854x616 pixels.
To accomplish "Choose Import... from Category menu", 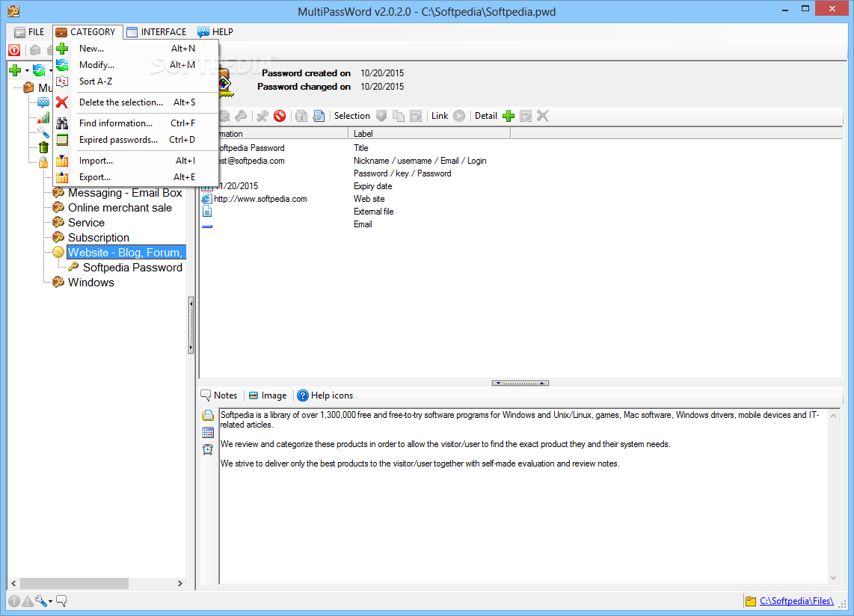I will click(x=136, y=161).
